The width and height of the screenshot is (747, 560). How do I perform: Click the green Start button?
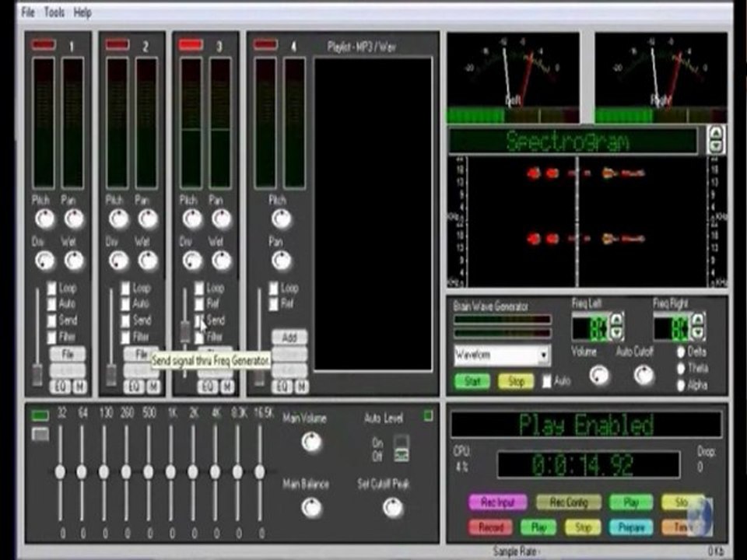coord(472,381)
